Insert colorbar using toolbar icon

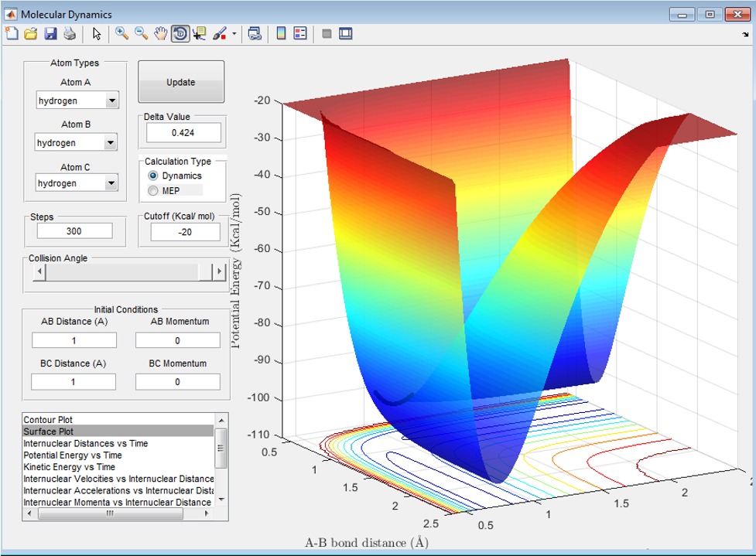point(280,33)
